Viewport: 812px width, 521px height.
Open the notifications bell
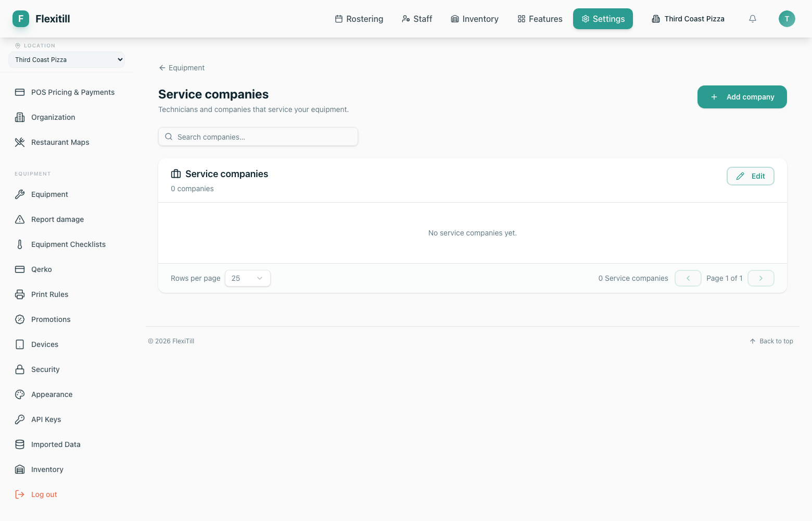[x=753, y=19]
